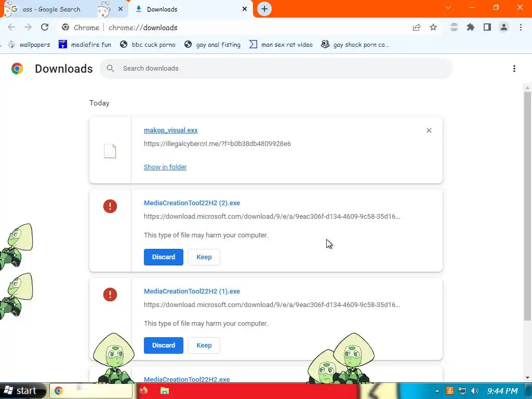Reload the page with the refresh icon

(45, 27)
